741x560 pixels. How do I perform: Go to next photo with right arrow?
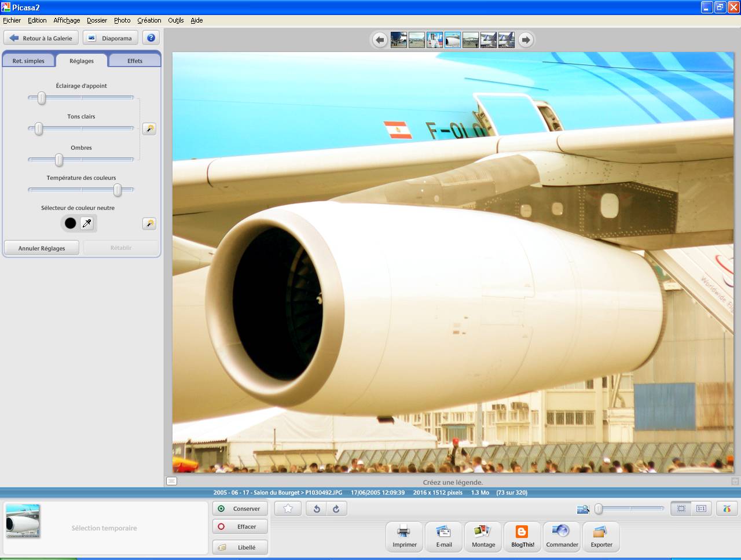pyautogui.click(x=526, y=40)
